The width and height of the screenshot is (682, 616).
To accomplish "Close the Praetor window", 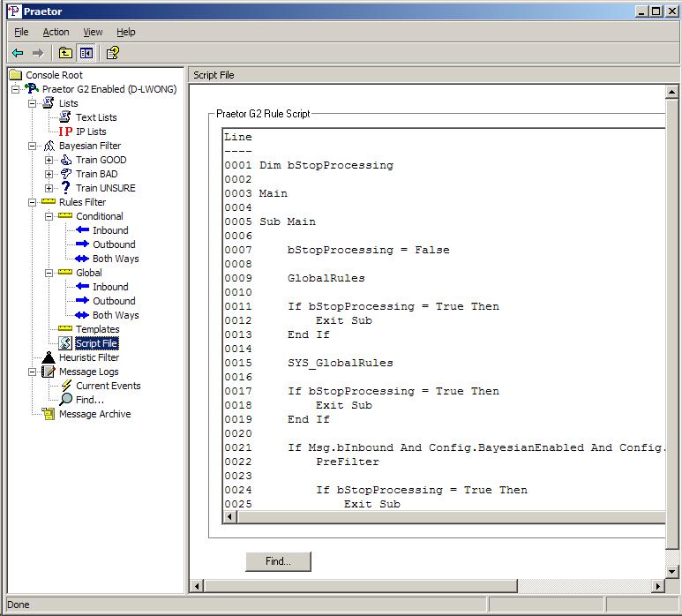I will coord(671,11).
